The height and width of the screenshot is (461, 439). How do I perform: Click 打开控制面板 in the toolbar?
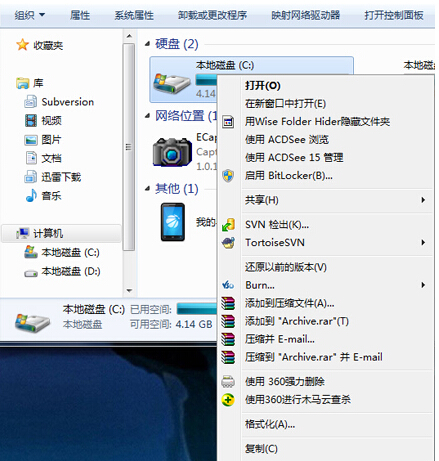[x=394, y=15]
